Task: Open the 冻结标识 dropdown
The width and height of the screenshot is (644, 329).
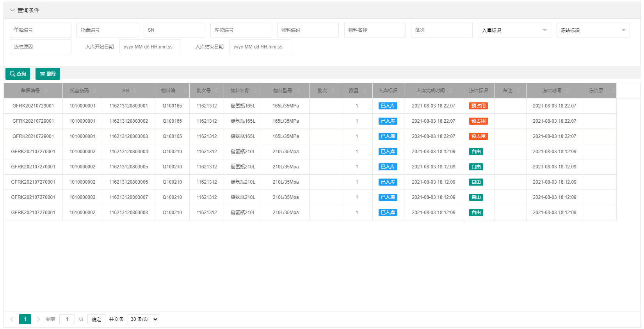Action: [593, 30]
